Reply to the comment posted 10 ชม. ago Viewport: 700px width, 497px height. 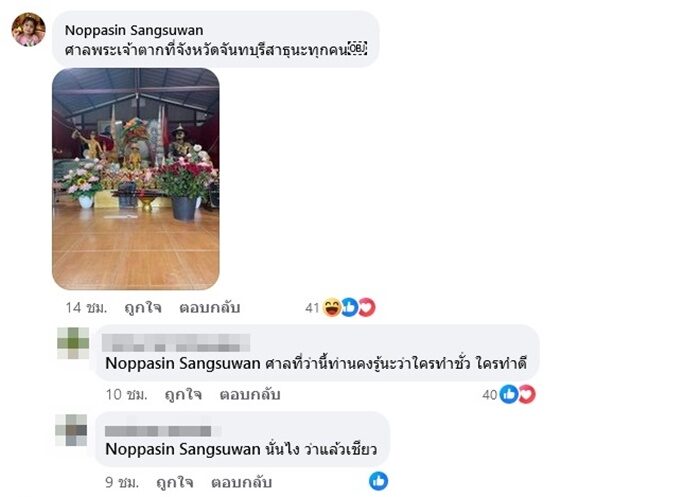[x=250, y=395]
